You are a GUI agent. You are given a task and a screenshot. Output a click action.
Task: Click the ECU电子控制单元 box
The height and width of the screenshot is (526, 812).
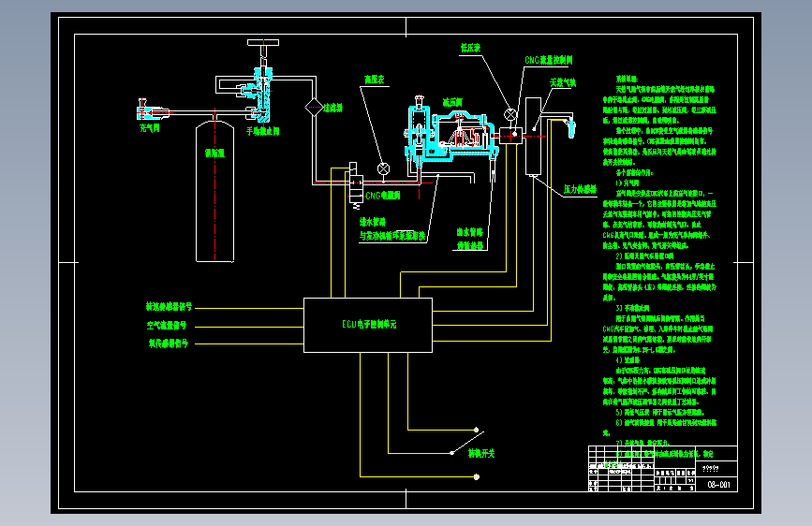pos(368,325)
